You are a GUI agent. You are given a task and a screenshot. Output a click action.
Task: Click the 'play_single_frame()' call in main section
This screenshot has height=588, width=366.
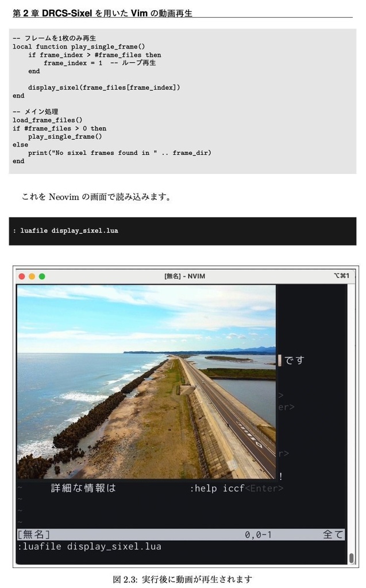pyautogui.click(x=65, y=137)
